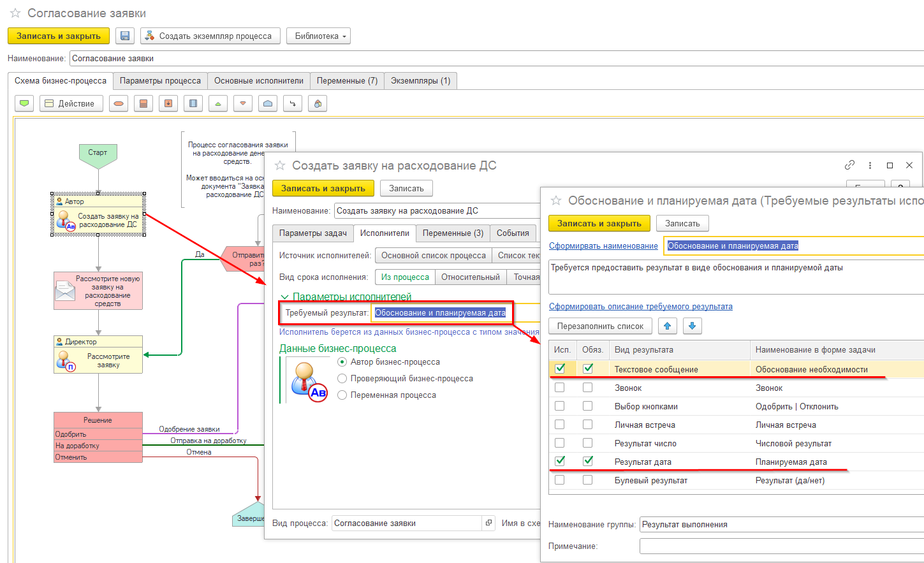Choose Относительный deadline type
This screenshot has height=563, width=924.
[x=471, y=277]
